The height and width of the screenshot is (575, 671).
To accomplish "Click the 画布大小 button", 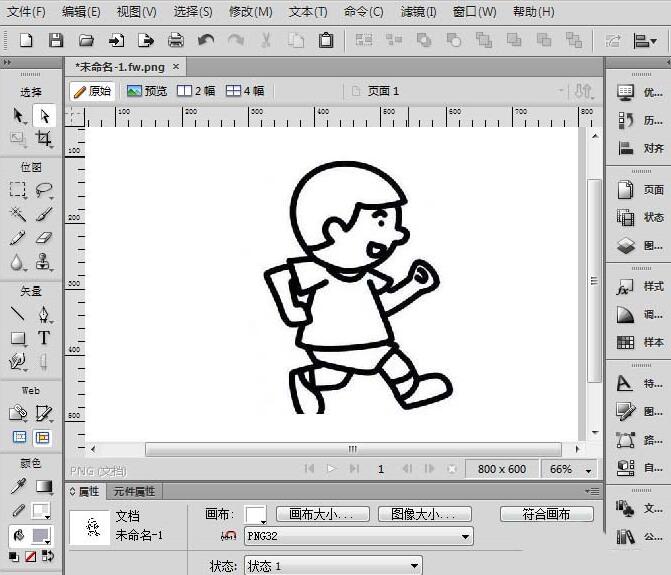I will 322,514.
